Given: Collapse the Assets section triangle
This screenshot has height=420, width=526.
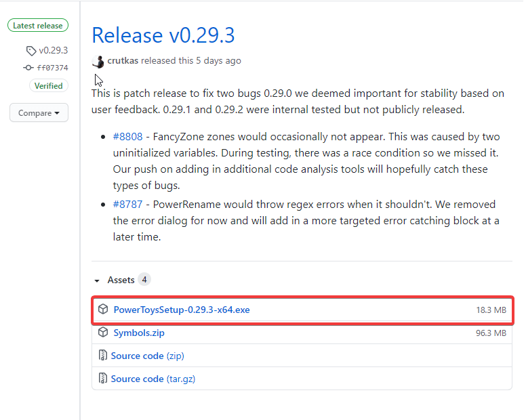Looking at the screenshot, I should 97,280.
